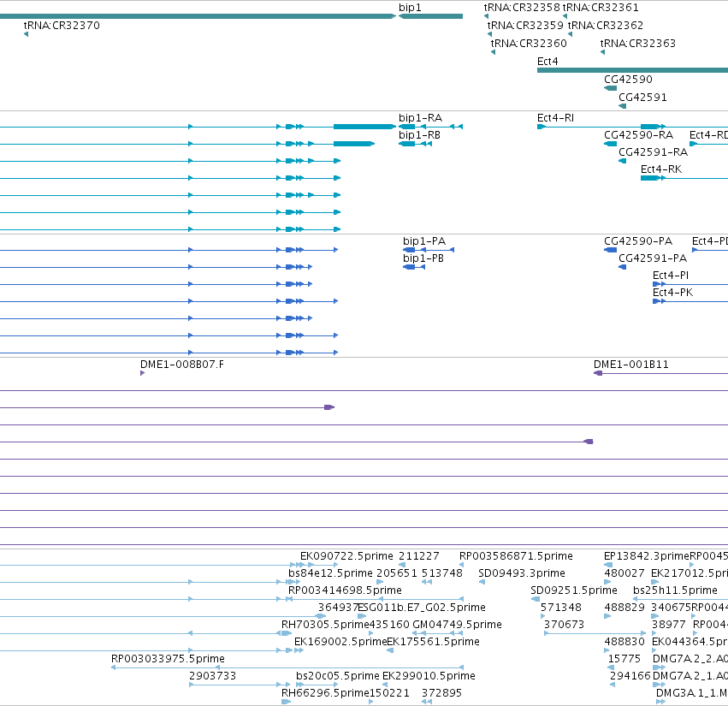
Task: Select the CG42590-PA label
Action: coord(638,241)
